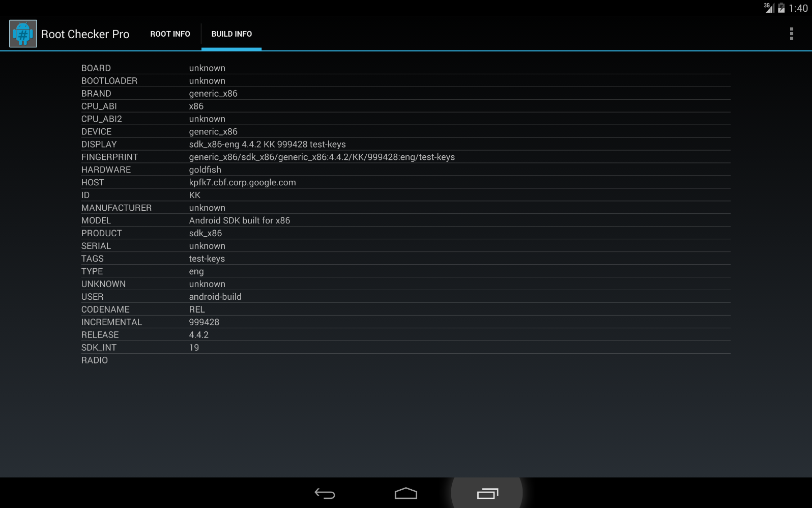Tap the Android back navigation button

tap(325, 493)
